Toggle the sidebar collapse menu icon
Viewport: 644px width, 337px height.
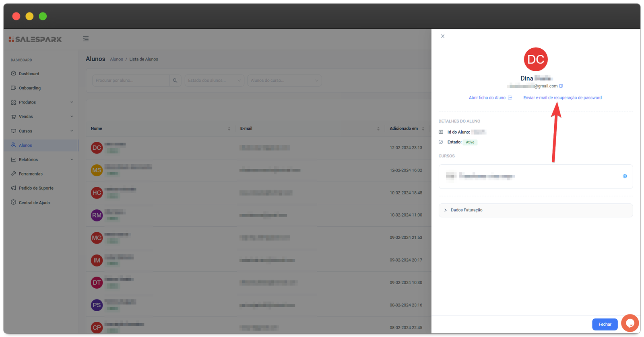coord(86,39)
